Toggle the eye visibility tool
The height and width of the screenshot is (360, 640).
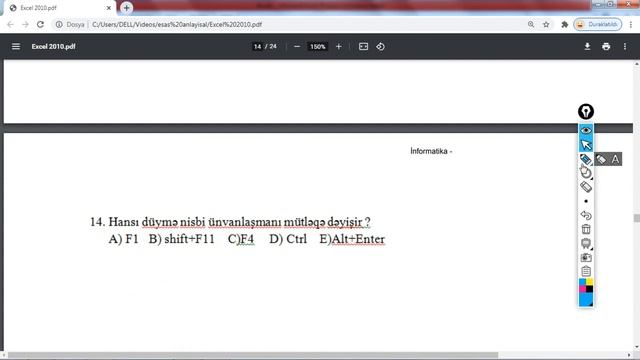pos(586,130)
